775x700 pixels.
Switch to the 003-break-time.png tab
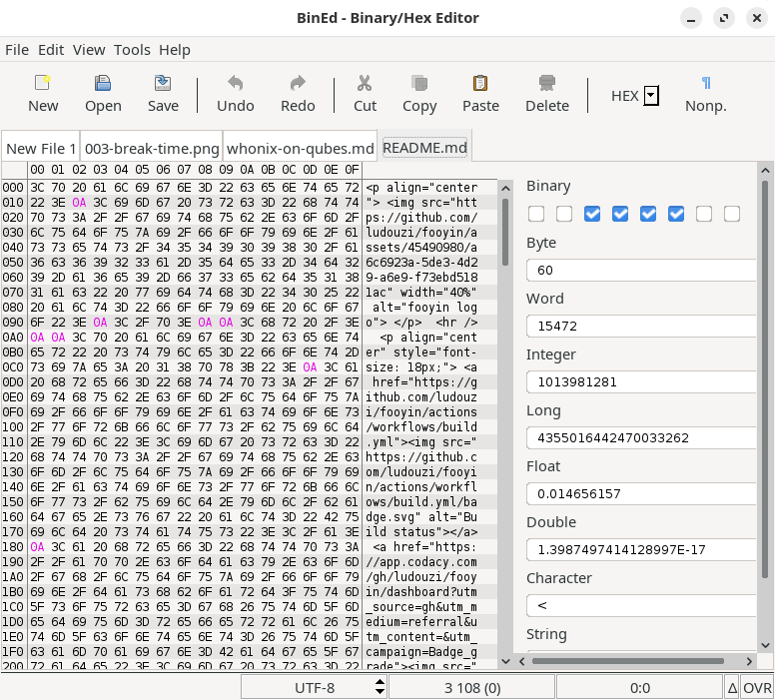(x=152, y=149)
